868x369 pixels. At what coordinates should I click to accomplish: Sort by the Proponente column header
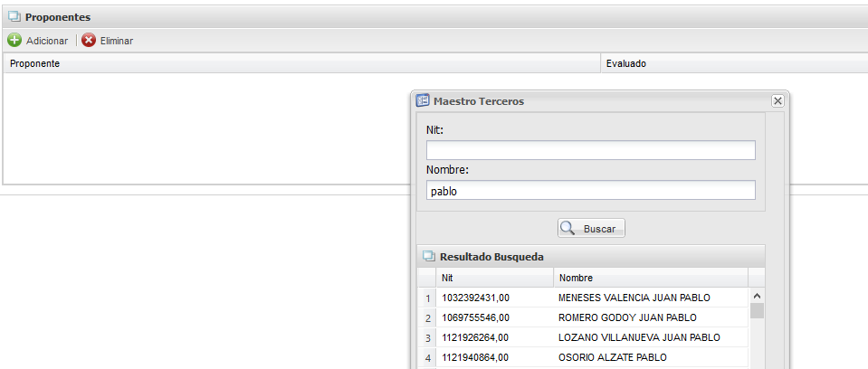pyautogui.click(x=302, y=64)
